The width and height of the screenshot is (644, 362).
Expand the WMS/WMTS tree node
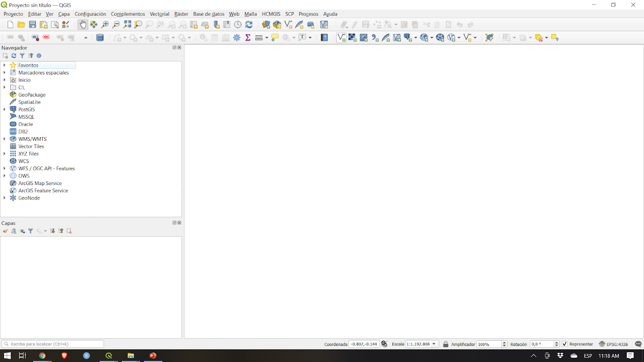[x=4, y=139]
